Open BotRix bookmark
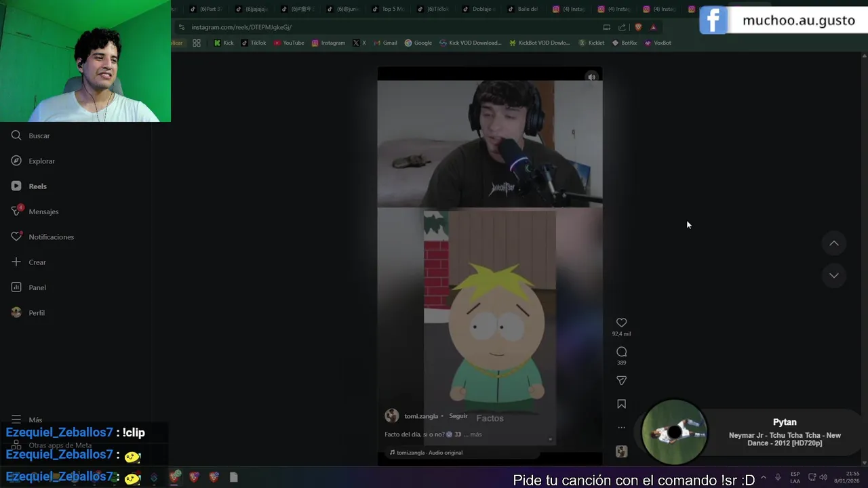Screen dimensions: 868x488 [x=625, y=43]
